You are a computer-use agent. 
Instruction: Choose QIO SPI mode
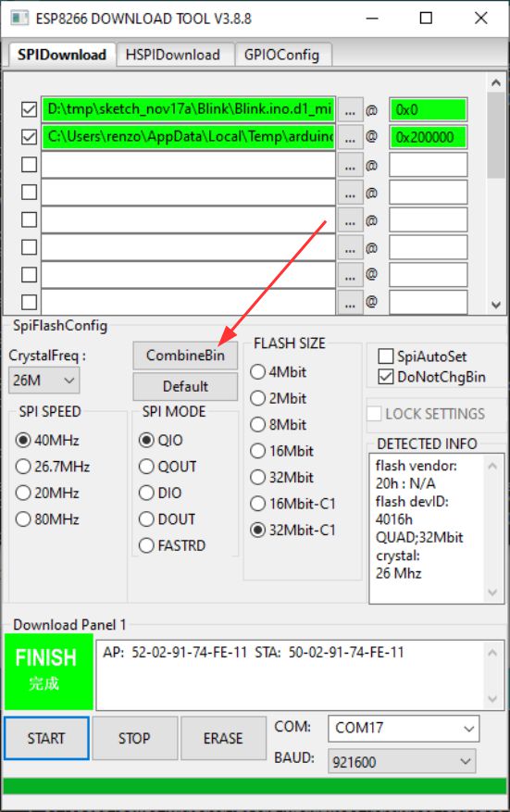pyautogui.click(x=161, y=440)
